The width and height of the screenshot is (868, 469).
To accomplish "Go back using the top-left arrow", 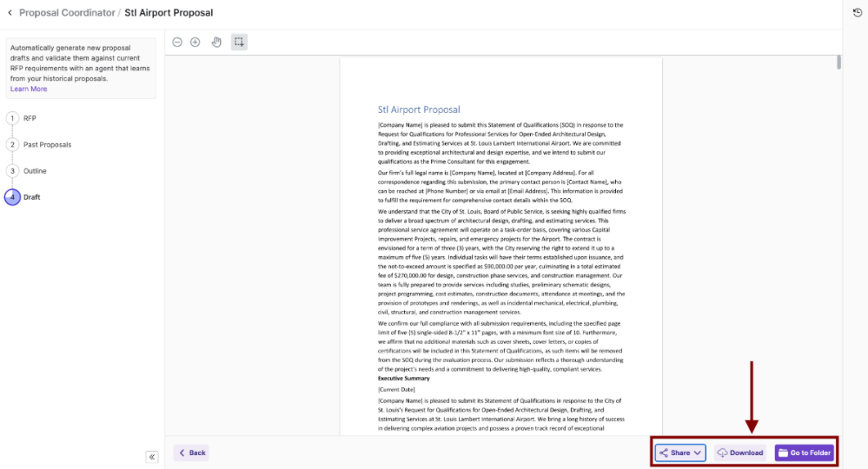I will 10,13.
